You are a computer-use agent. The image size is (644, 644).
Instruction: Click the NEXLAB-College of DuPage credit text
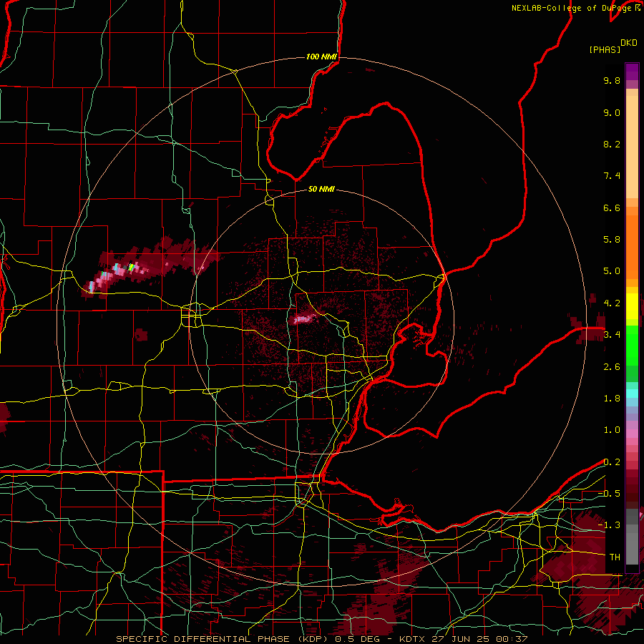[x=575, y=8]
